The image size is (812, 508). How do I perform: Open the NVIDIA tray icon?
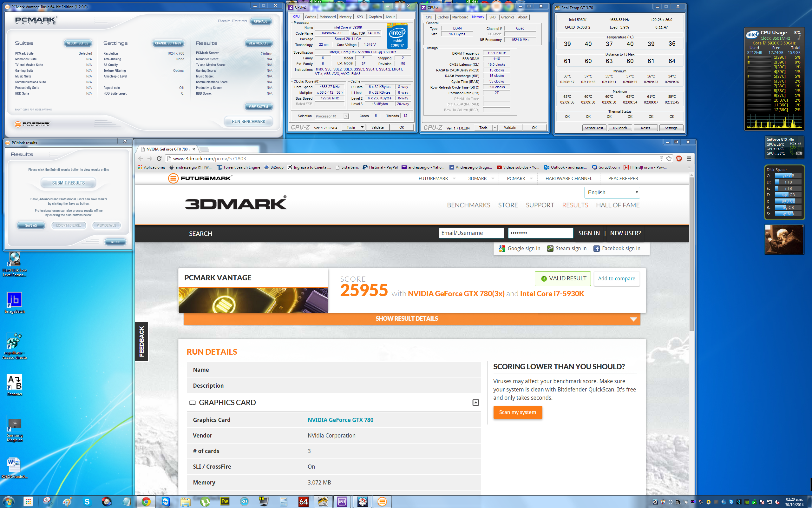tap(746, 502)
